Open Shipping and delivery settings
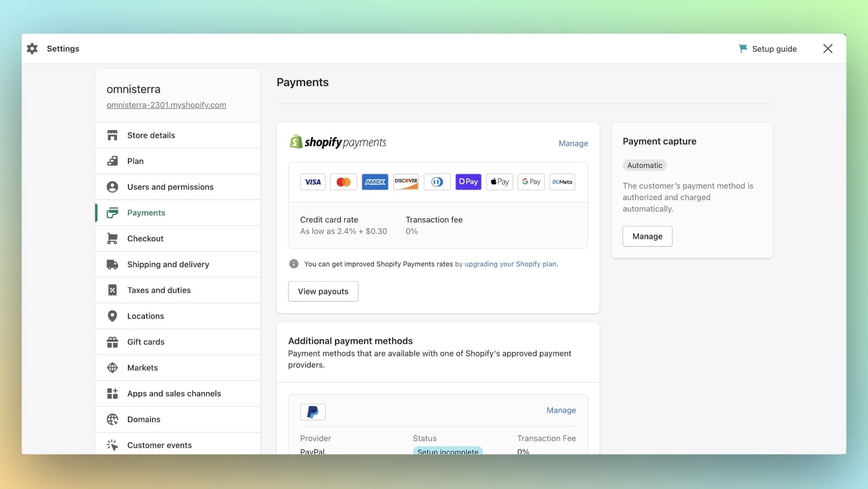This screenshot has height=489, width=868. pos(178,264)
